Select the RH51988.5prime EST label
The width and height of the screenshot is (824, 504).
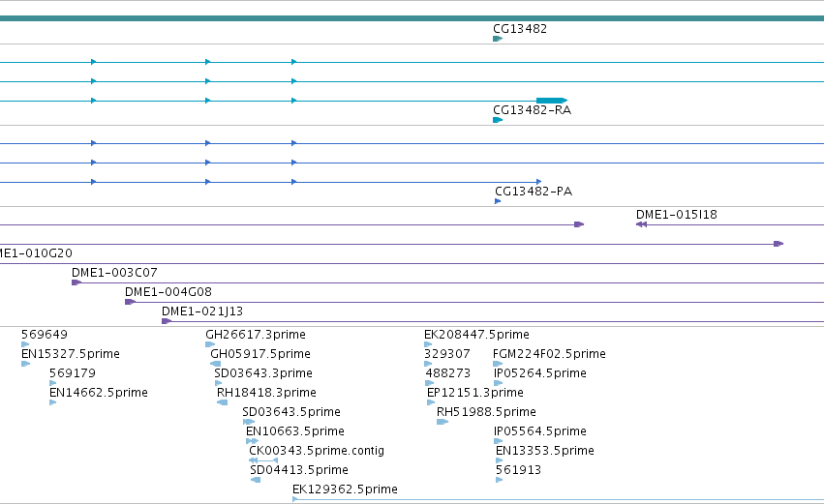coord(486,413)
